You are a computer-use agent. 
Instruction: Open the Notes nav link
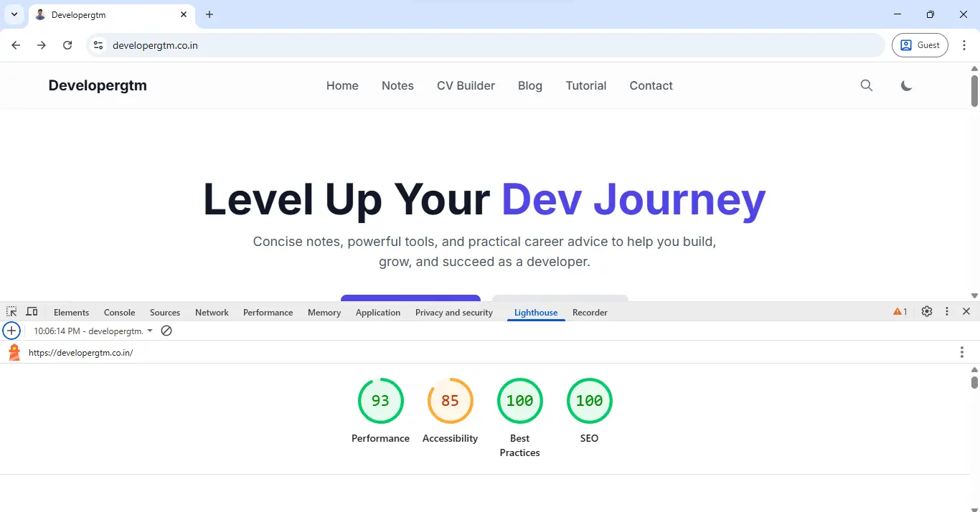pyautogui.click(x=397, y=85)
